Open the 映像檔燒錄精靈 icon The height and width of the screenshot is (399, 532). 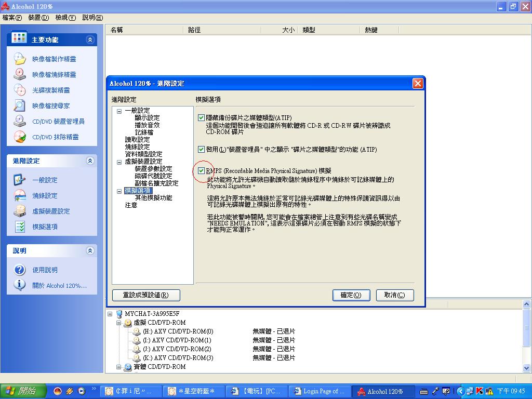[x=20, y=75]
